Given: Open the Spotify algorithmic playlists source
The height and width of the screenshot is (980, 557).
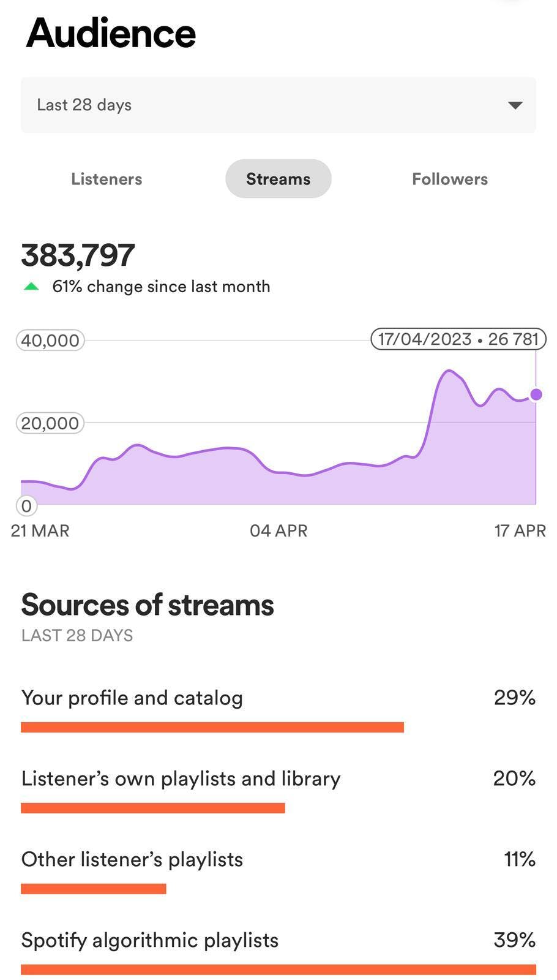Looking at the screenshot, I should [150, 940].
